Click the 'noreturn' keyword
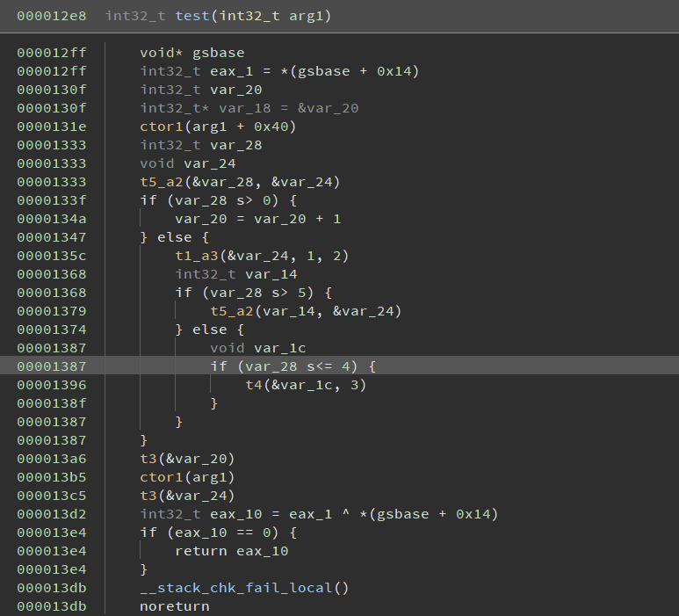679x616 pixels. click(x=175, y=606)
